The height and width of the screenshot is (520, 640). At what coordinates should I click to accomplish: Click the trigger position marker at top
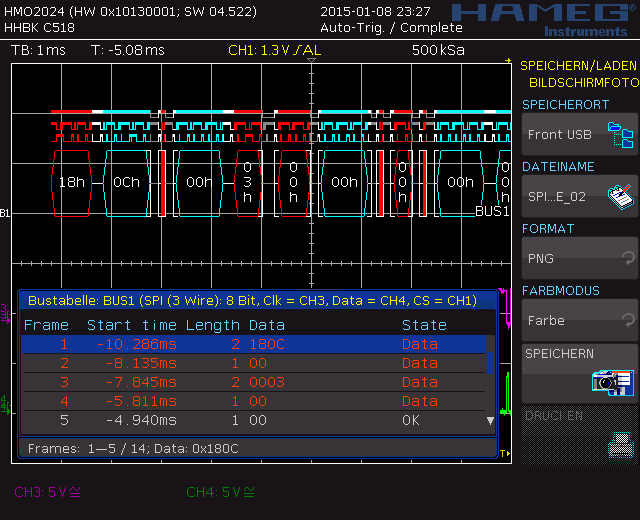(x=311, y=60)
